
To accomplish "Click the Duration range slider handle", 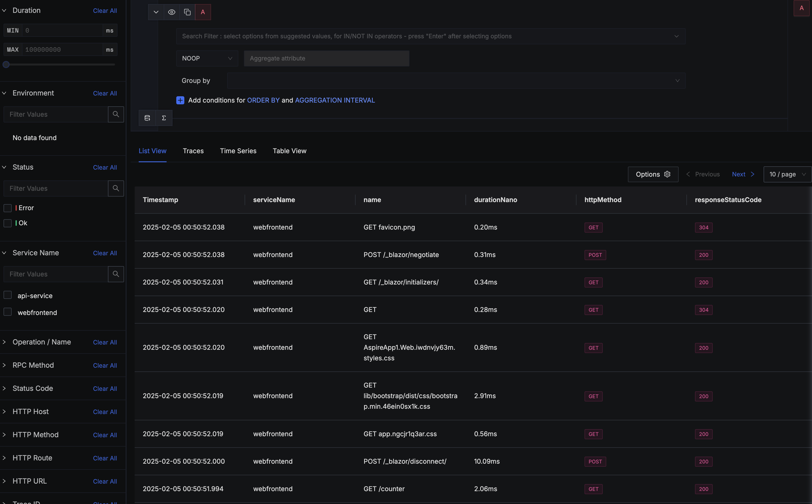I will (6, 64).
